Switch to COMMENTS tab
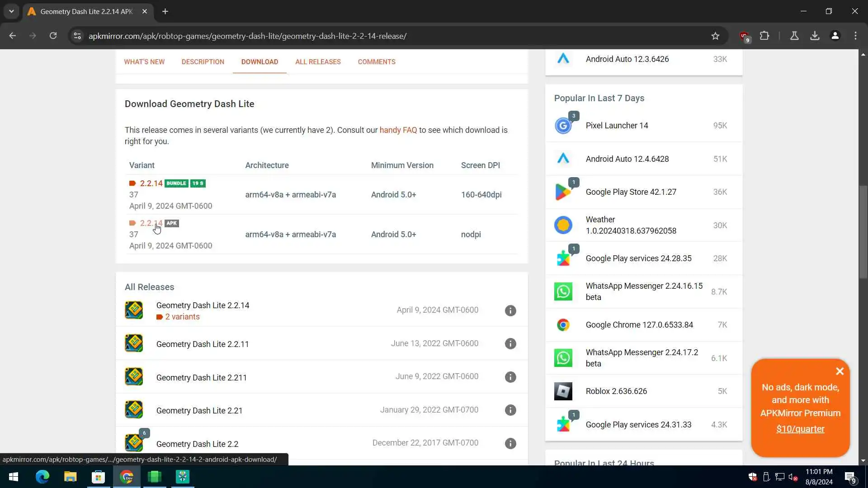The height and width of the screenshot is (488, 868). coord(377,62)
